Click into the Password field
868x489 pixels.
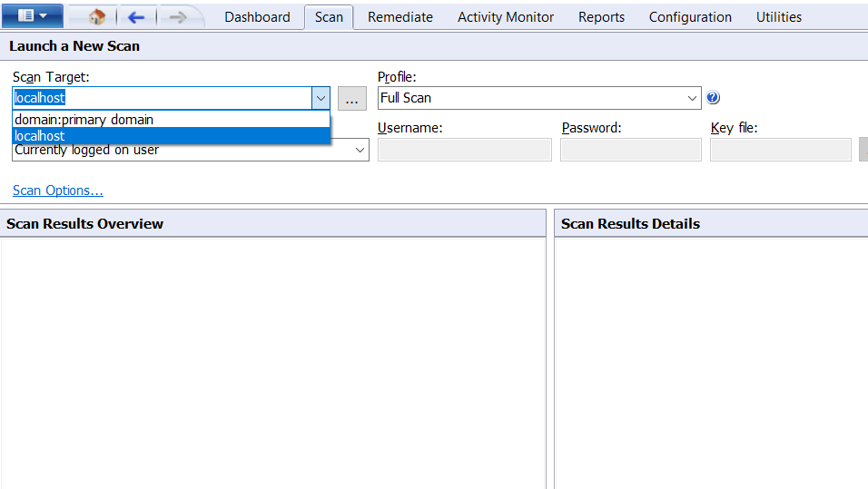pos(631,150)
